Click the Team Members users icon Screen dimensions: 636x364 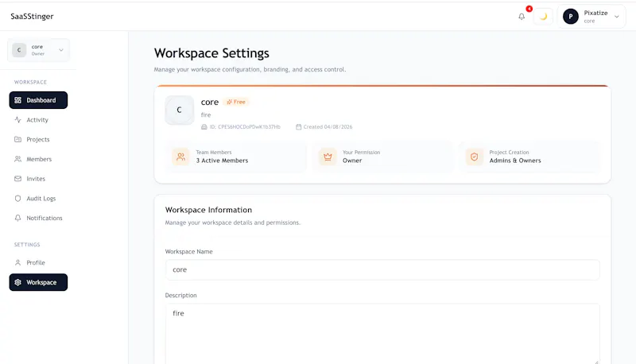pos(181,157)
